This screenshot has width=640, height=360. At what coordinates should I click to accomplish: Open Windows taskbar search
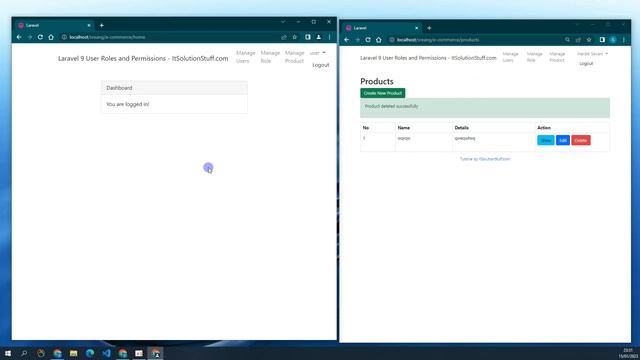(x=24, y=353)
